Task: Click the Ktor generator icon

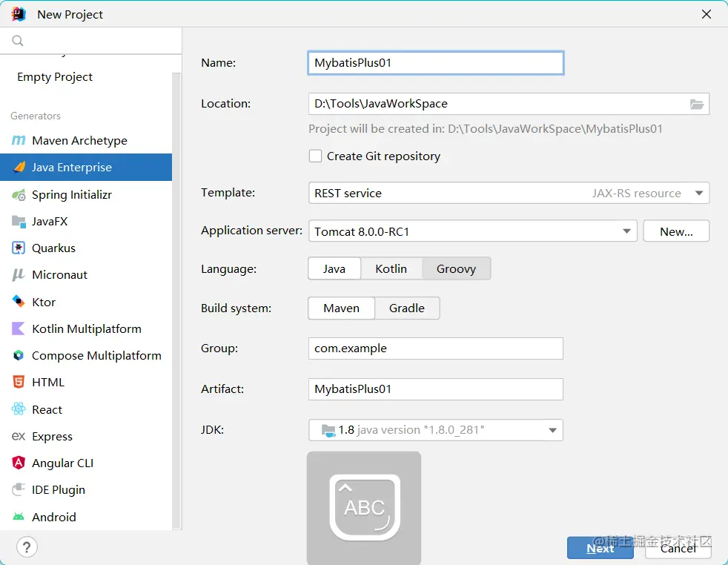Action: pos(19,302)
